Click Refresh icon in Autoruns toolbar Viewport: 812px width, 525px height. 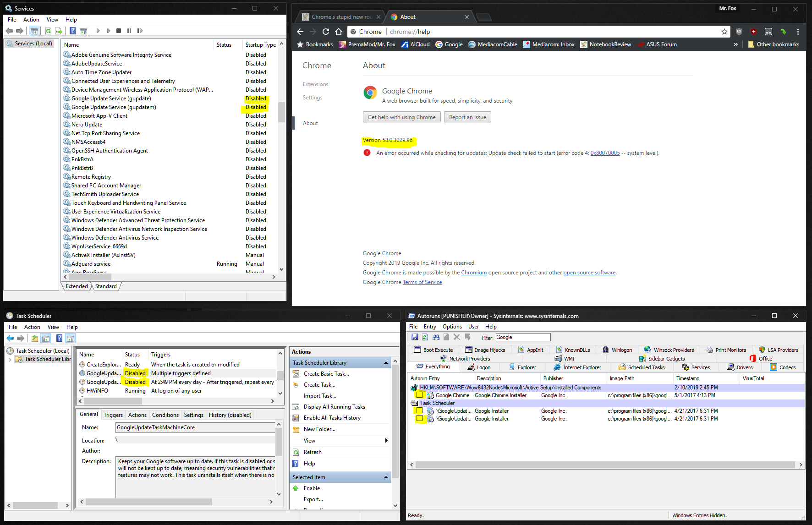point(425,337)
